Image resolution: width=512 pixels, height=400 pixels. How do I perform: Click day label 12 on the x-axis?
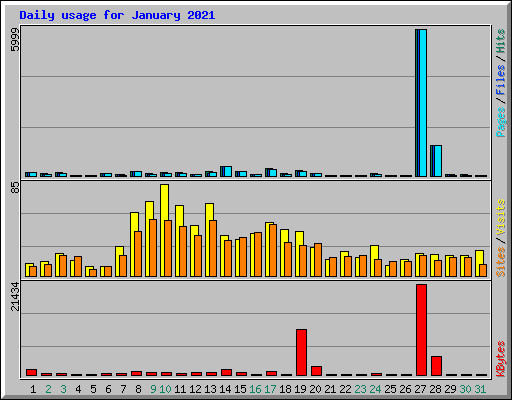195,389
